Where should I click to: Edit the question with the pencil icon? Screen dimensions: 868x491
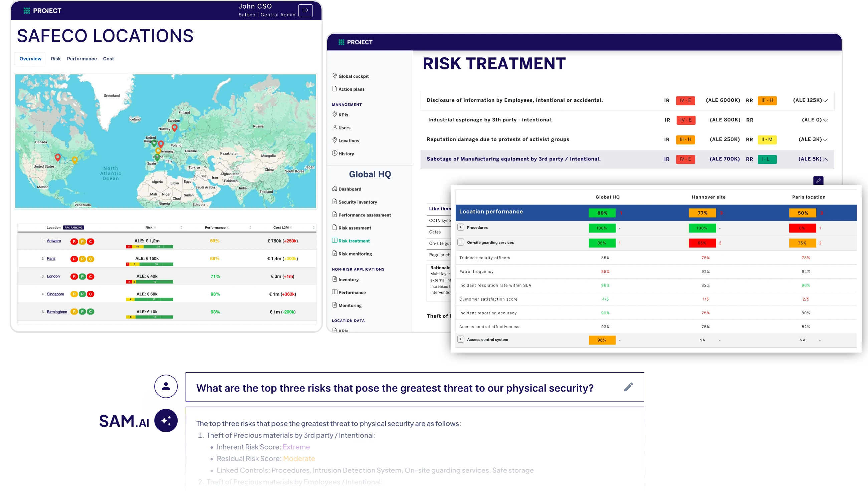pos(628,387)
